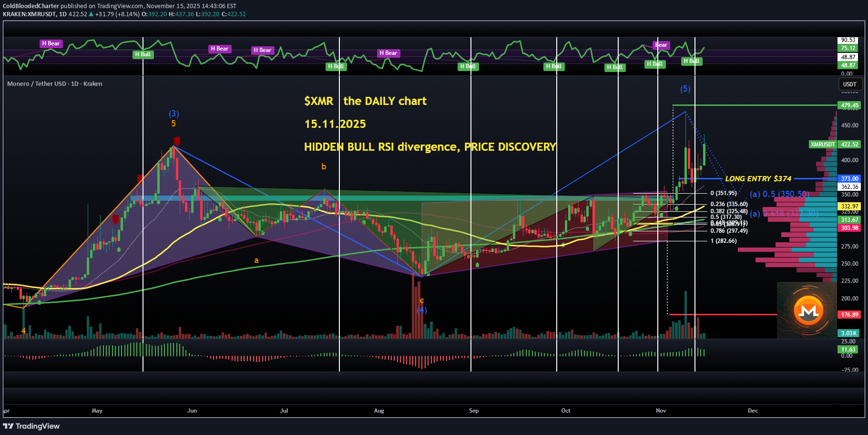Click the KRAKEN:XMRUSDT symbol in header
868x435 pixels.
[x=29, y=14]
